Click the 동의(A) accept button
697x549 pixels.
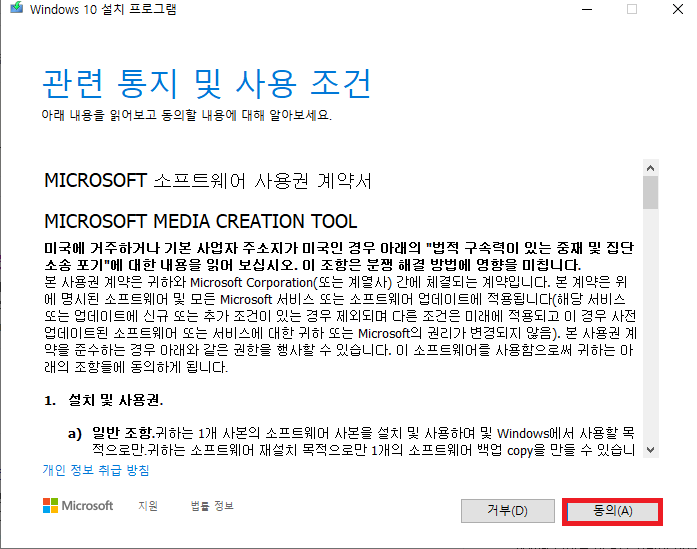(612, 511)
